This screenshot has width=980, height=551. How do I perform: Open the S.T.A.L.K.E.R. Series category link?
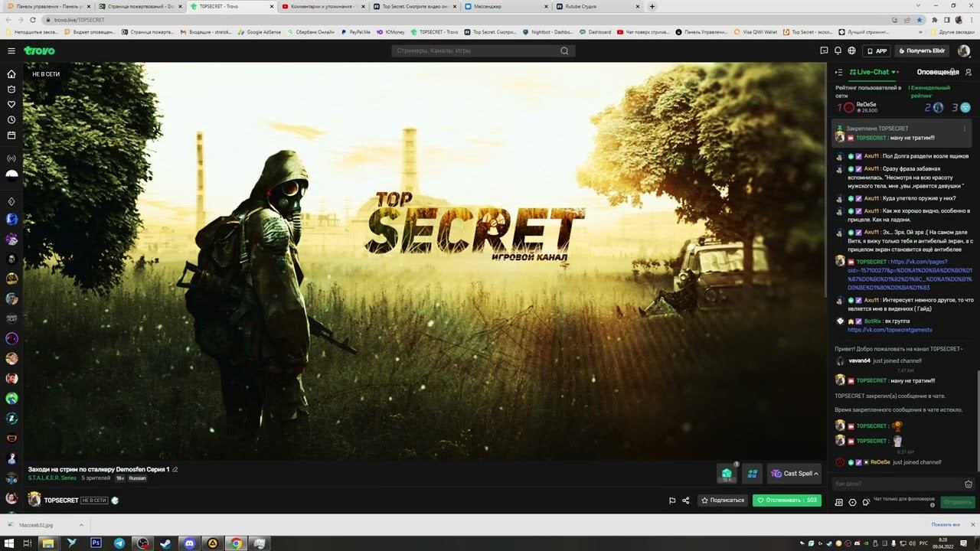point(52,478)
